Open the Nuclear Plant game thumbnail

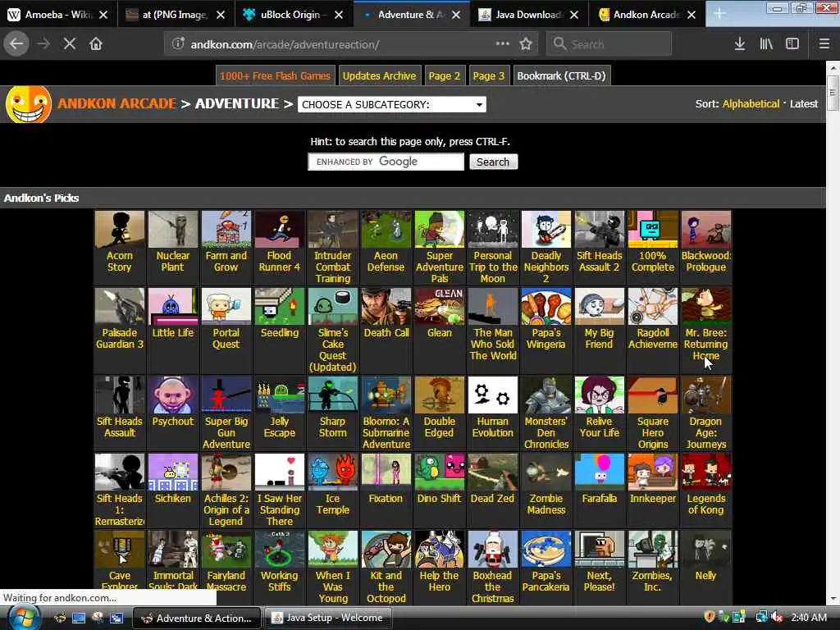(173, 230)
